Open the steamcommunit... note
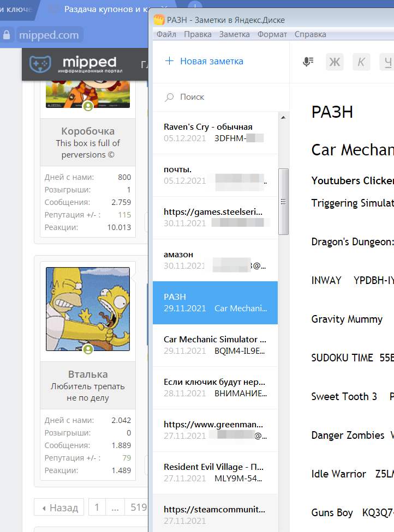 (216, 513)
